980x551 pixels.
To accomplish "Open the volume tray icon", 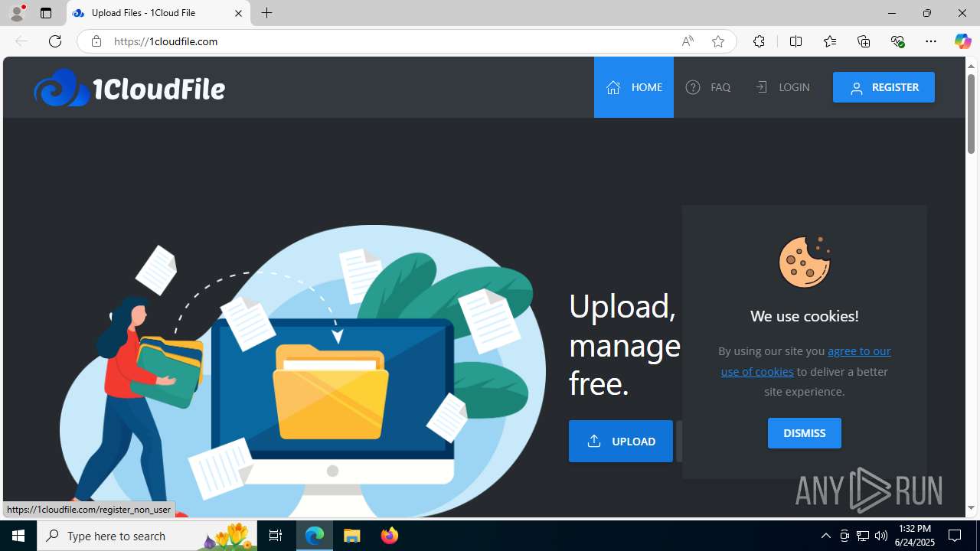I will click(881, 536).
